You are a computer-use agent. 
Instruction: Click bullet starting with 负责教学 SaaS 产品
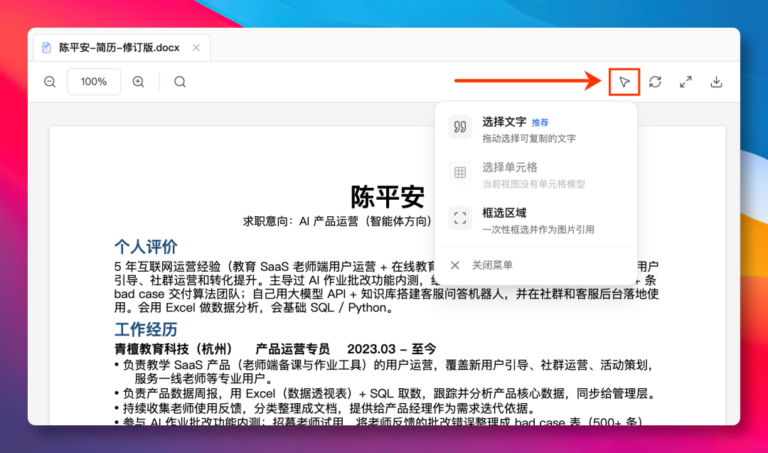[x=384, y=372]
